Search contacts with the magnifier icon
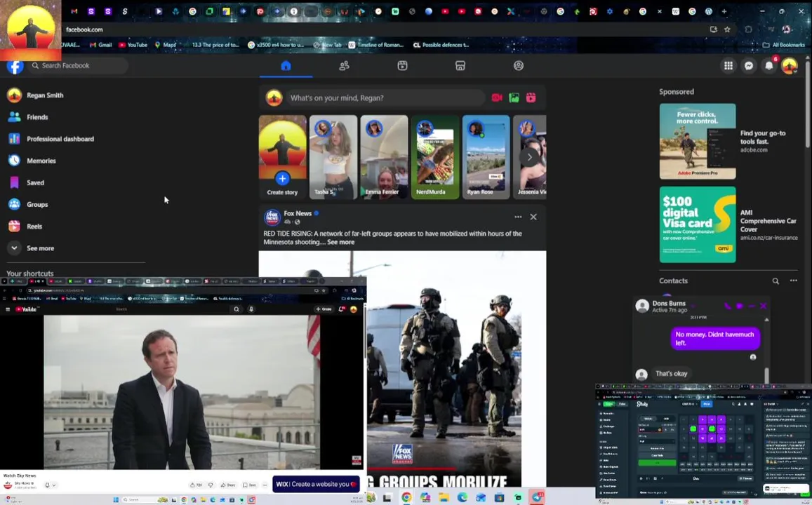Viewport: 812px width, 505px height. pos(776,281)
